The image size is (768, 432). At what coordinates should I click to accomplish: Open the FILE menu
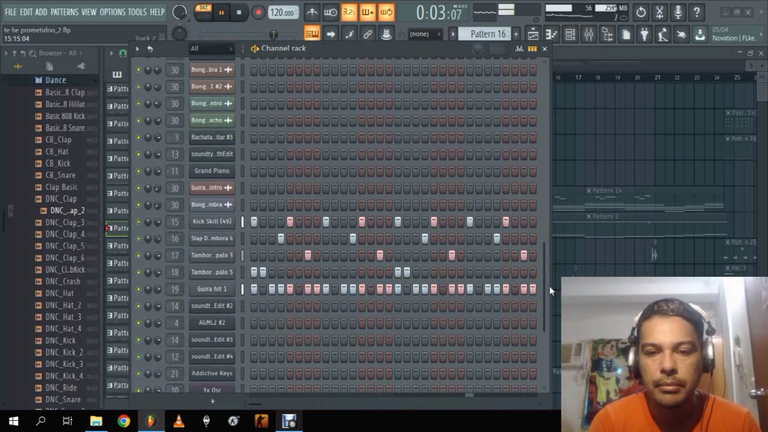(10, 12)
